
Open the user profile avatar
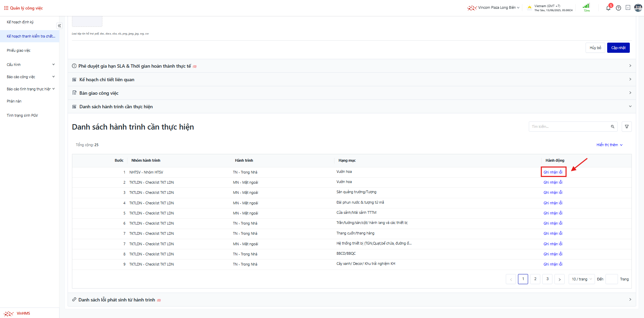638,8
